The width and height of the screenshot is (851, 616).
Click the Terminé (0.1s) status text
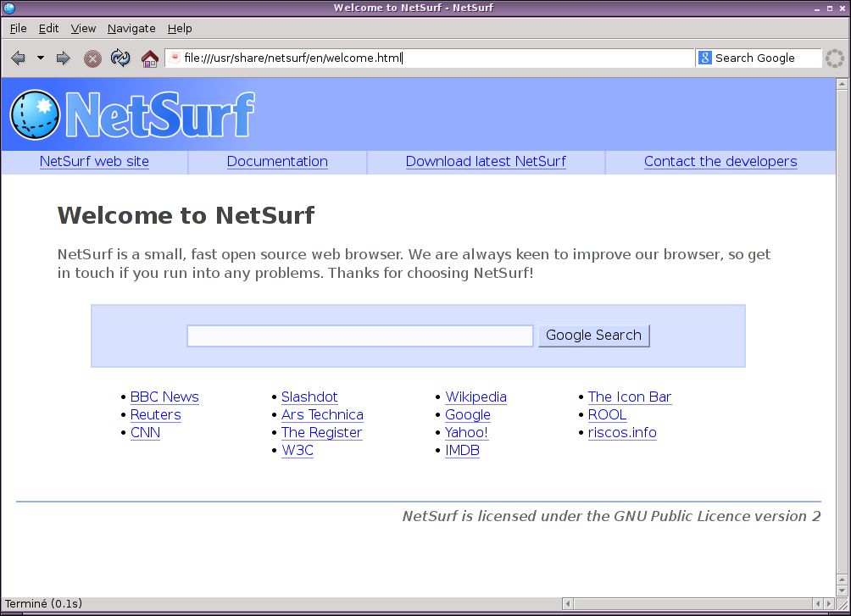(43, 603)
